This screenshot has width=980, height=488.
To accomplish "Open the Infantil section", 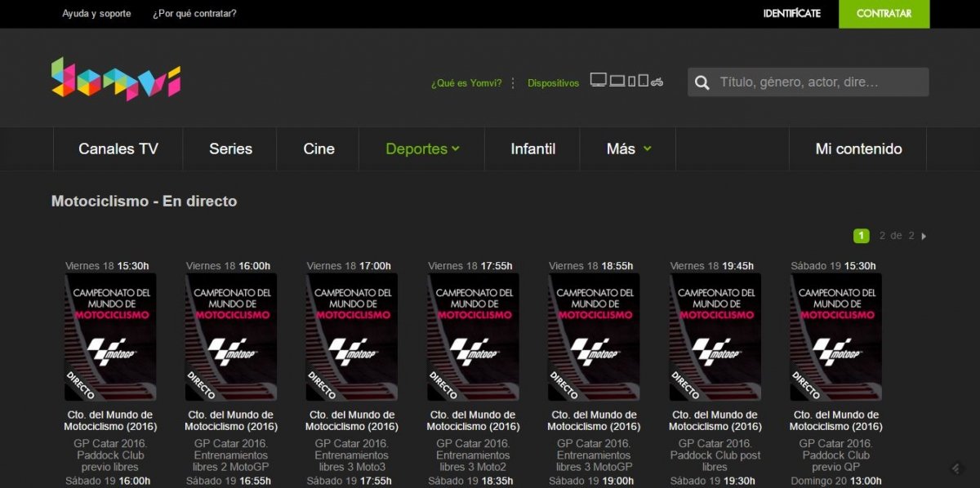I will [532, 149].
